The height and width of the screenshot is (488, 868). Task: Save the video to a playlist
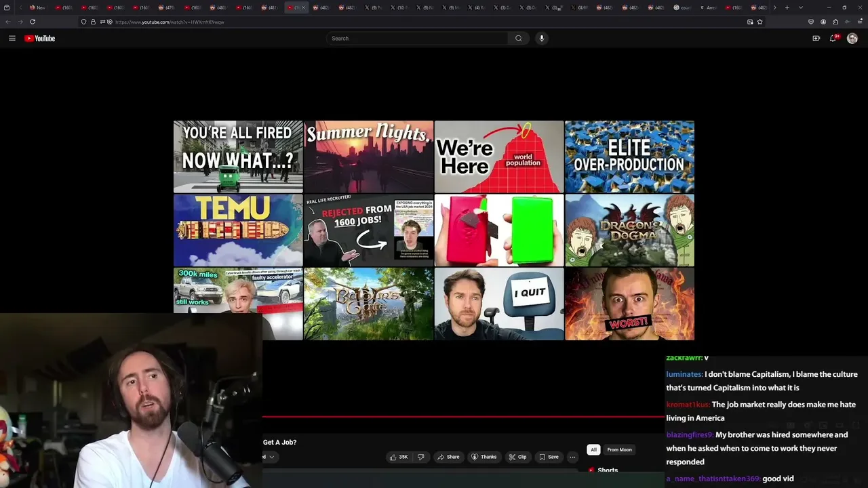pyautogui.click(x=549, y=457)
